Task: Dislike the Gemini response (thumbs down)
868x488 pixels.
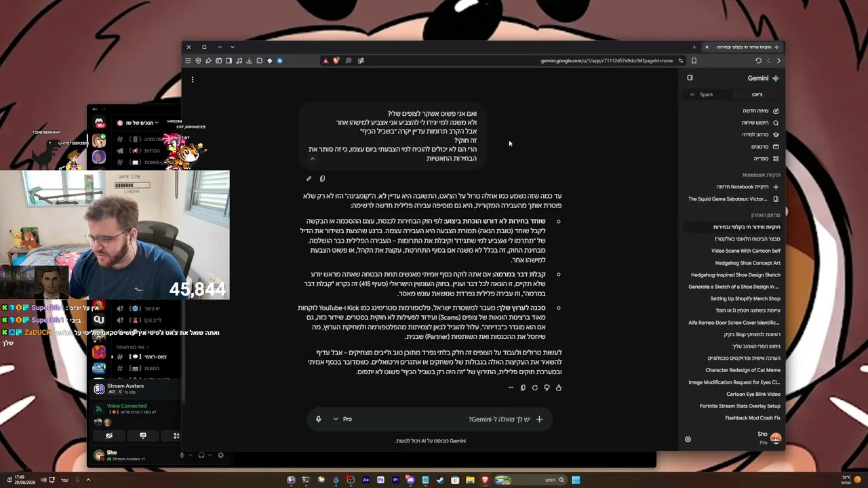Action: click(547, 388)
